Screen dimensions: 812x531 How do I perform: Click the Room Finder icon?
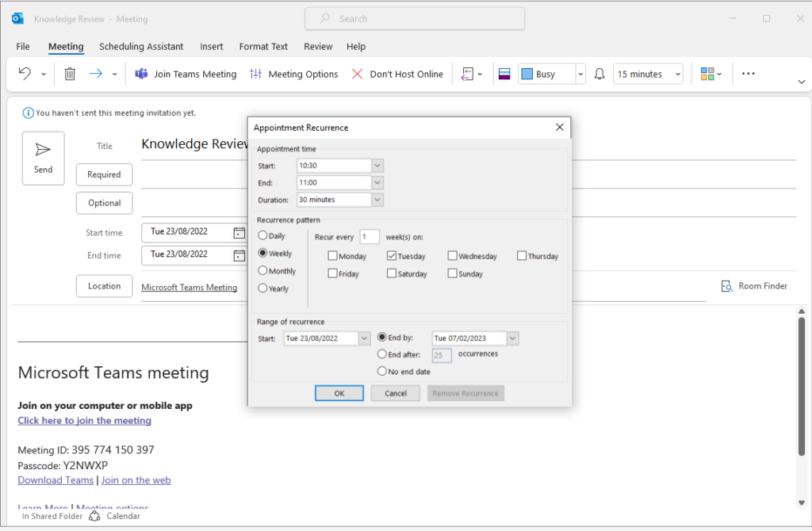727,286
